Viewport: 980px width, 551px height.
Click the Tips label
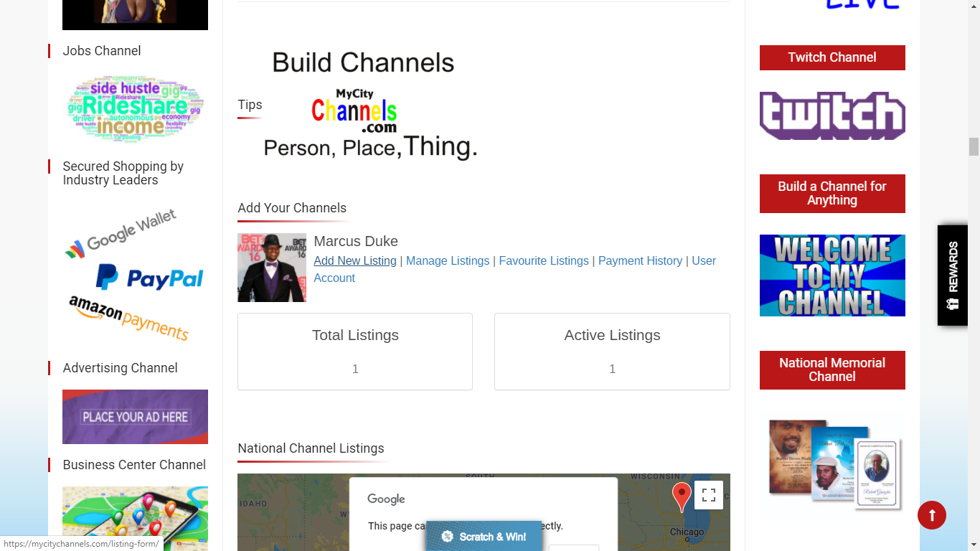[250, 105]
